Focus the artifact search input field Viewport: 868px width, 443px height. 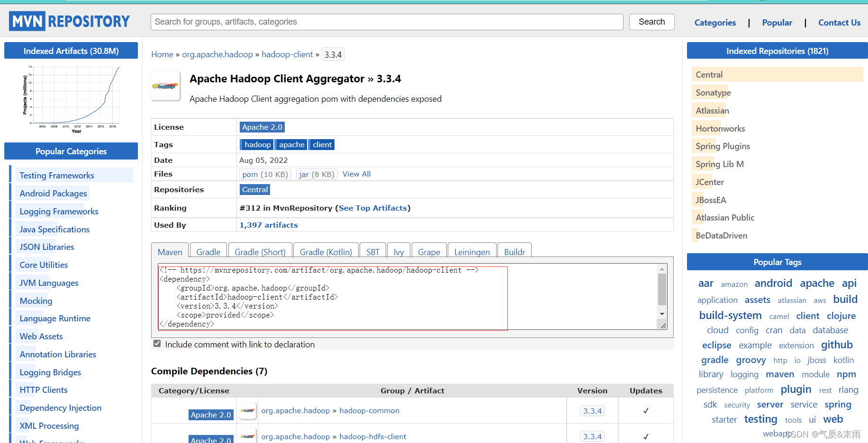click(x=387, y=22)
